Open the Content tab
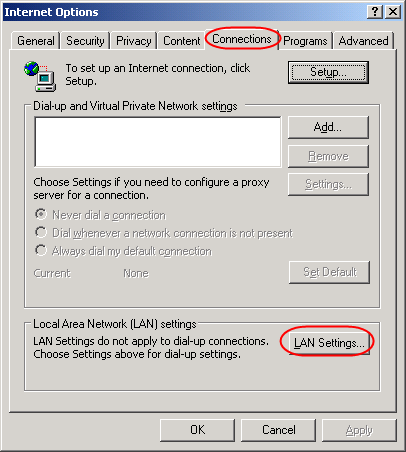Screen dimensions: 406x452 click(x=181, y=41)
